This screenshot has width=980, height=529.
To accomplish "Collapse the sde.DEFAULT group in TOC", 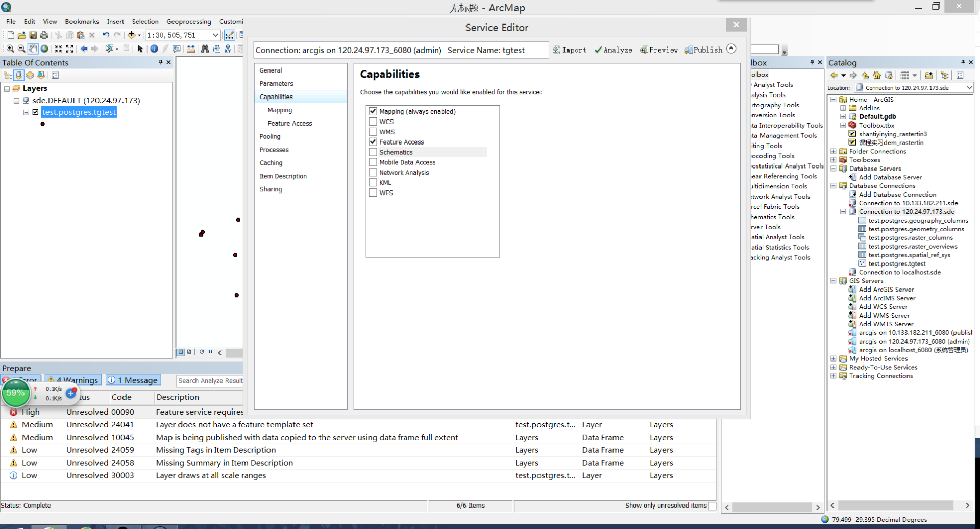I will tap(16, 101).
